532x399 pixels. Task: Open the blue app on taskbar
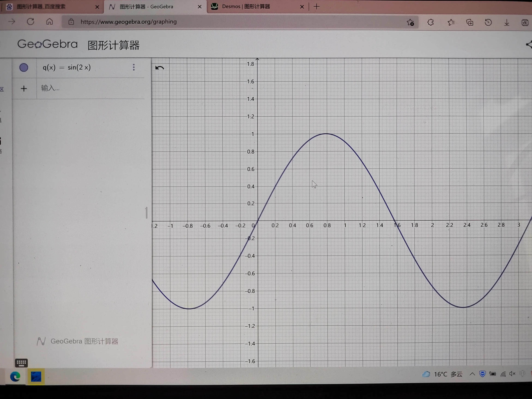coord(36,376)
